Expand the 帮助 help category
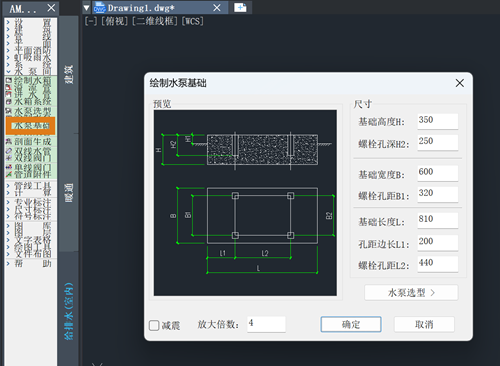This screenshot has height=366, width=500. pyautogui.click(x=8, y=264)
